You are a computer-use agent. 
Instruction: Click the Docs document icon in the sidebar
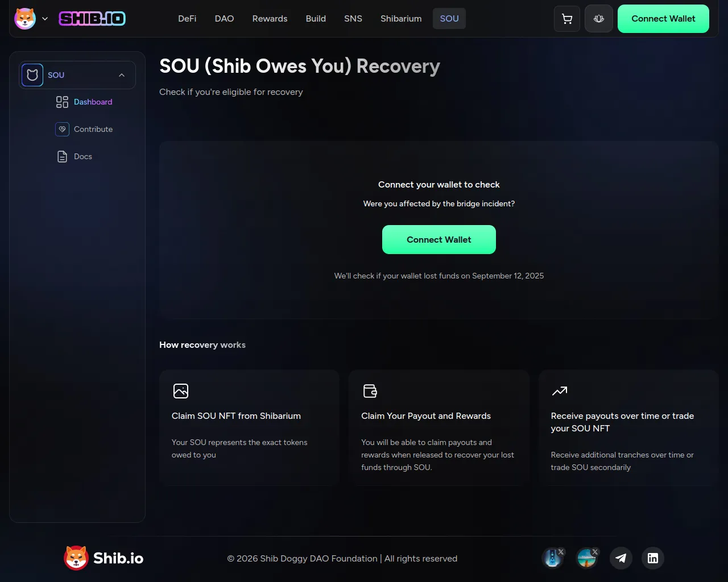(62, 156)
